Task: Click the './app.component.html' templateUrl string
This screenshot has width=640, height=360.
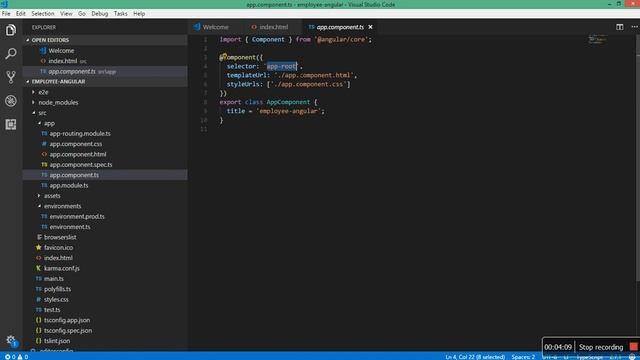Action: tap(314, 76)
